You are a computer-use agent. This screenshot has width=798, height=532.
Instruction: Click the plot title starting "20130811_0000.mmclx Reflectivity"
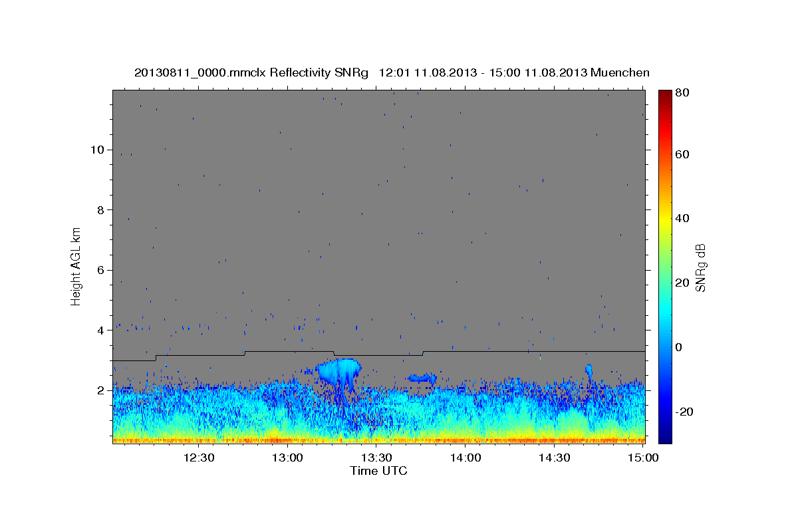tap(392, 72)
